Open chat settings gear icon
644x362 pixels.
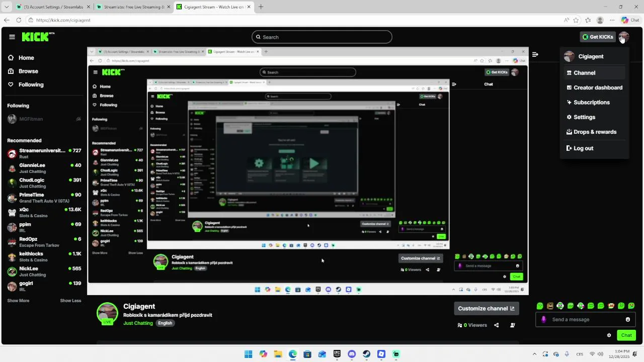click(x=609, y=335)
